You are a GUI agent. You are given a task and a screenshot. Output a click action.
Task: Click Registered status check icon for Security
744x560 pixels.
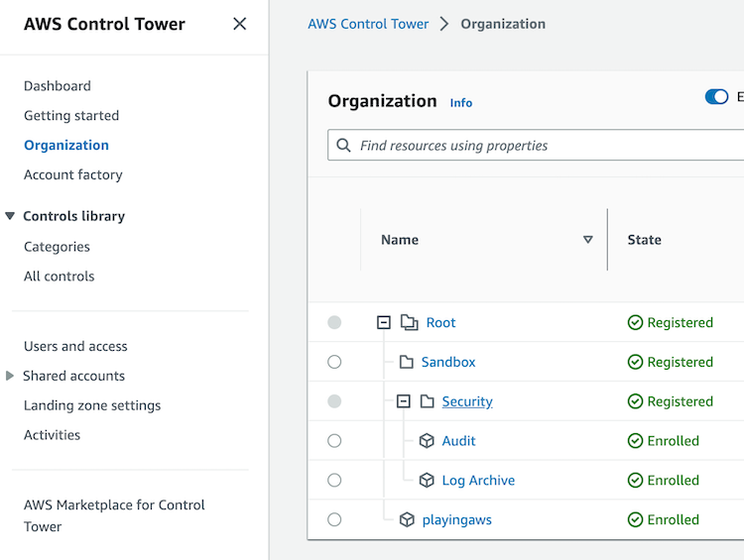pos(635,401)
